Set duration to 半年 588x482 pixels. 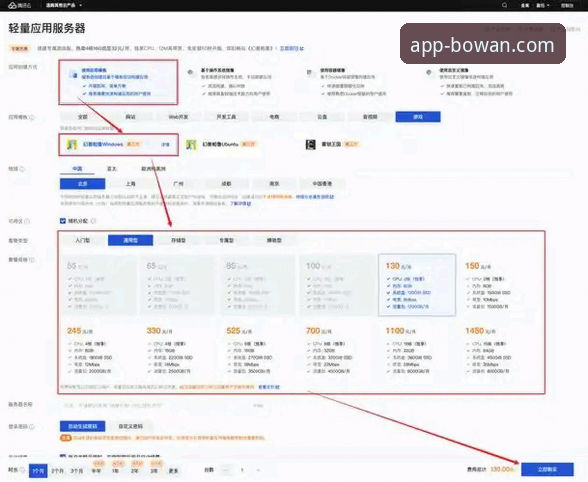[x=96, y=470]
